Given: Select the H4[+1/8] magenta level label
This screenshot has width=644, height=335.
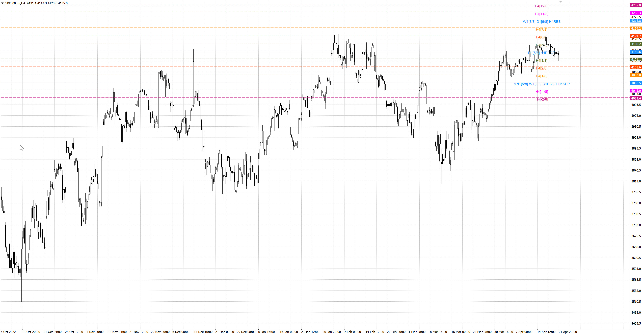Looking at the screenshot, I should (x=542, y=14).
